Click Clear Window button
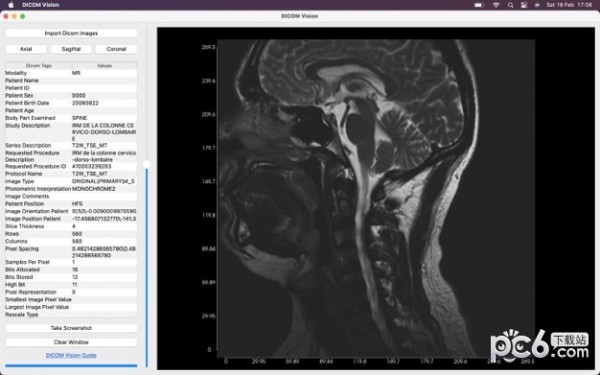The height and width of the screenshot is (375, 600). tap(71, 342)
